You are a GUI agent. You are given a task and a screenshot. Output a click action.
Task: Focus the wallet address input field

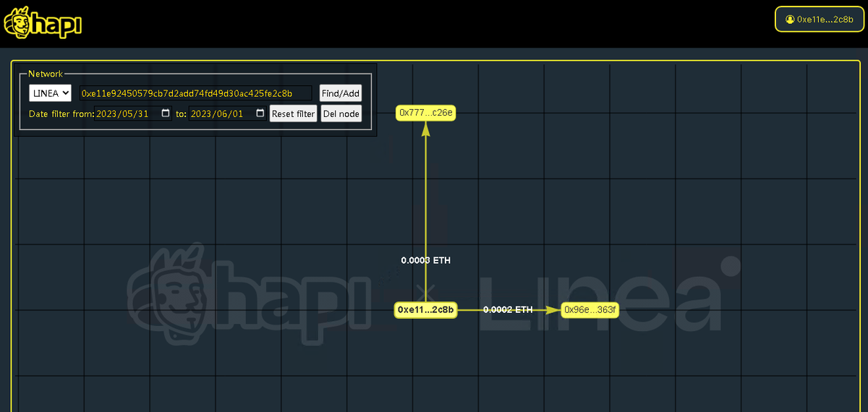(x=196, y=93)
